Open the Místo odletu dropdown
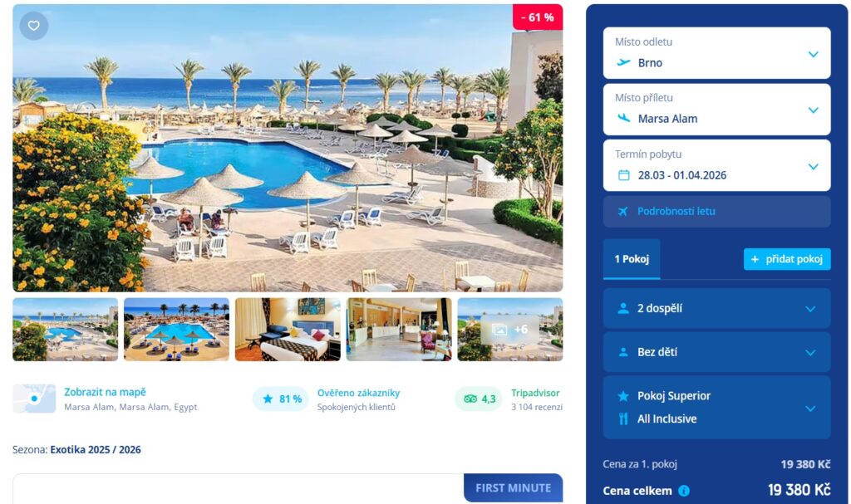The height and width of the screenshot is (504, 851). (x=716, y=53)
